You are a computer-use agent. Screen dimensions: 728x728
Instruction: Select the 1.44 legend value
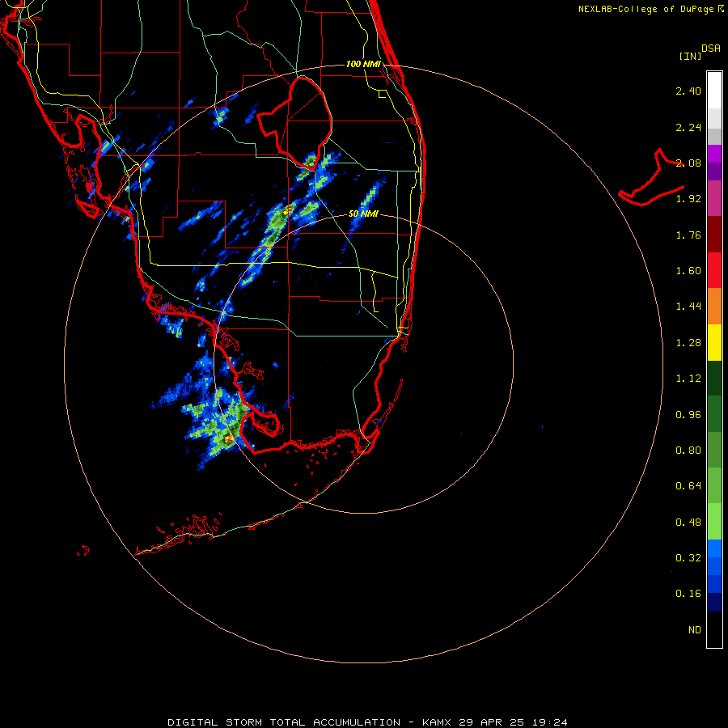[688, 307]
